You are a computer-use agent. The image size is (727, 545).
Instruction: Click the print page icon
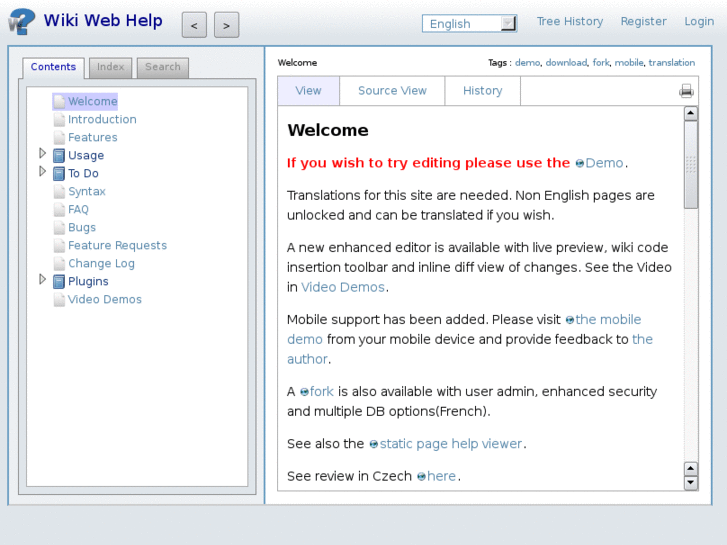pos(686,91)
